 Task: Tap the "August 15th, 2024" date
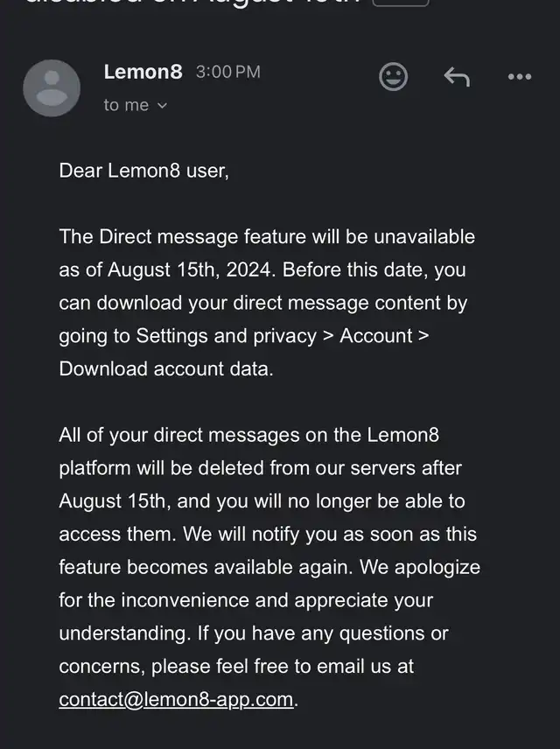[x=189, y=269]
